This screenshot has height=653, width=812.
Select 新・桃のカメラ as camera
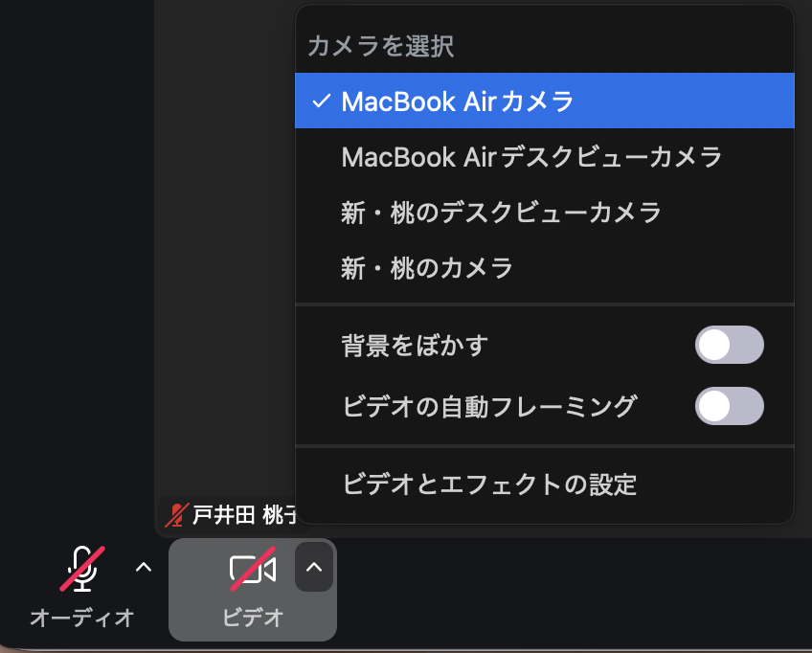coord(427,267)
